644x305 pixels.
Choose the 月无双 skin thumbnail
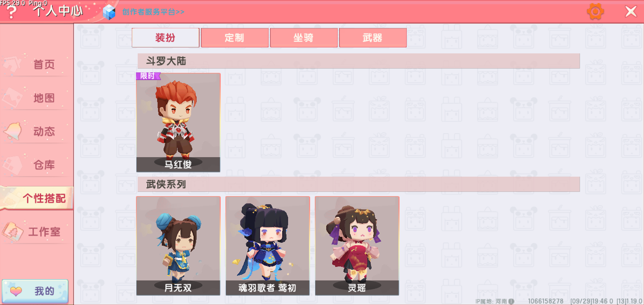coord(178,246)
